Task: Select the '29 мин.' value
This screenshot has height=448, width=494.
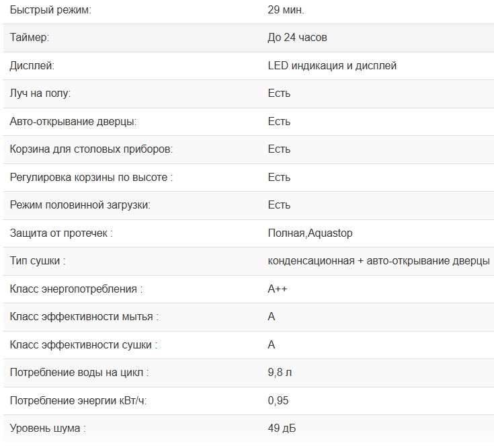Action: click(286, 10)
